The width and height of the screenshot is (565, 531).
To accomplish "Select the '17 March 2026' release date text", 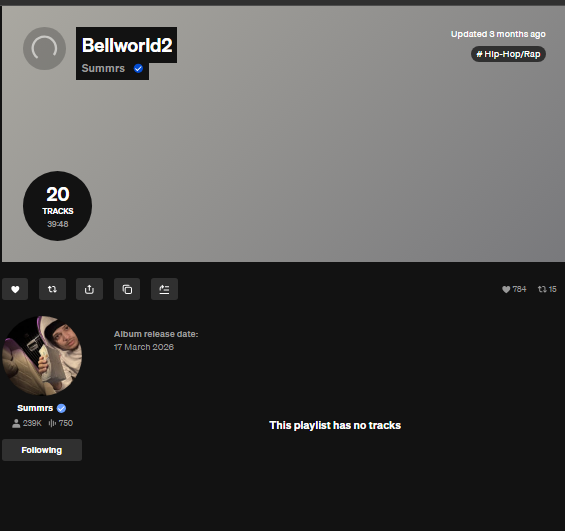I will pyautogui.click(x=144, y=347).
